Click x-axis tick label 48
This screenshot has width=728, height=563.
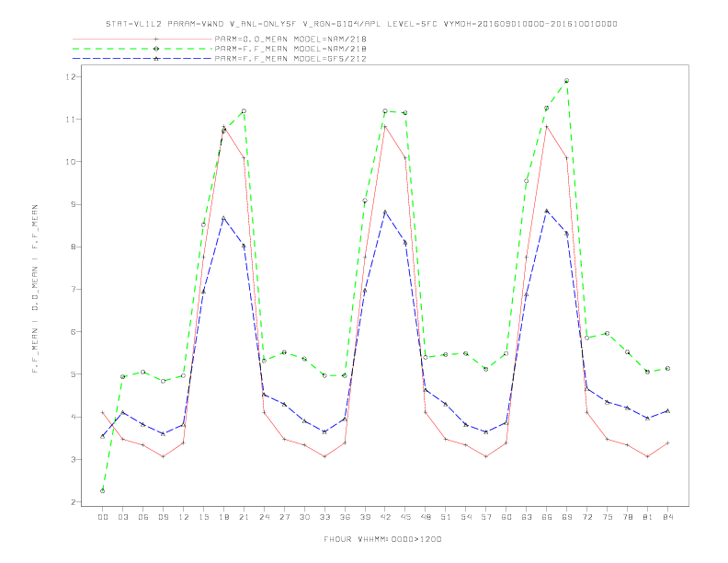pos(426,517)
